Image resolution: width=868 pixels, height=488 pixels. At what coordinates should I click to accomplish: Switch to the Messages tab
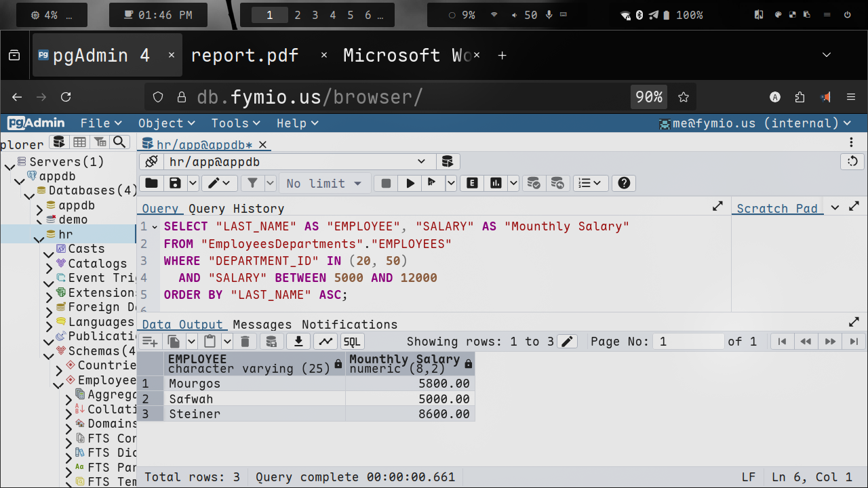tap(262, 324)
